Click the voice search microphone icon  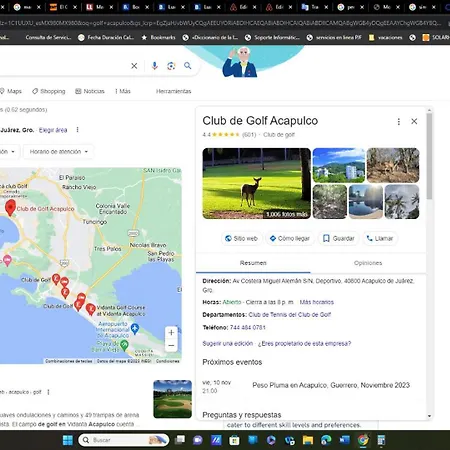[x=154, y=66]
